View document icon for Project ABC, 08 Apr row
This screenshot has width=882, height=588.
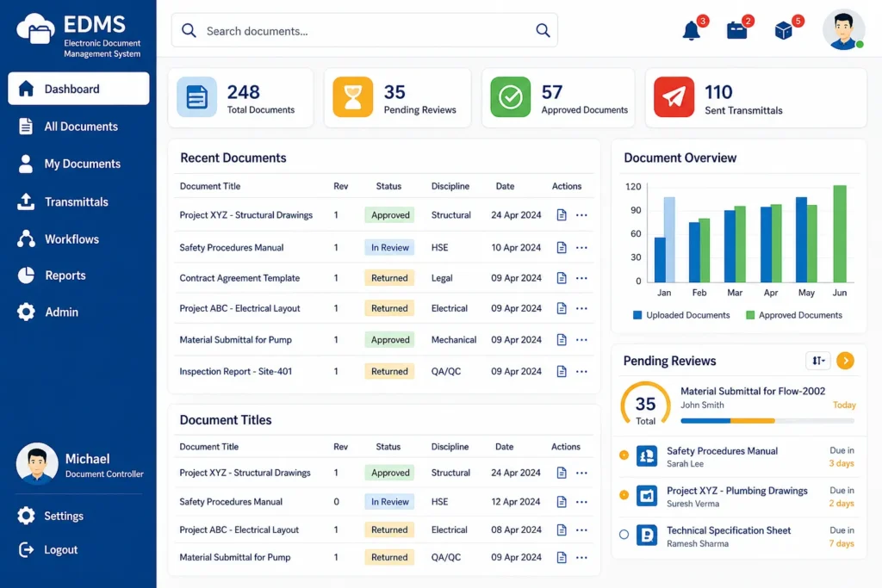562,529
